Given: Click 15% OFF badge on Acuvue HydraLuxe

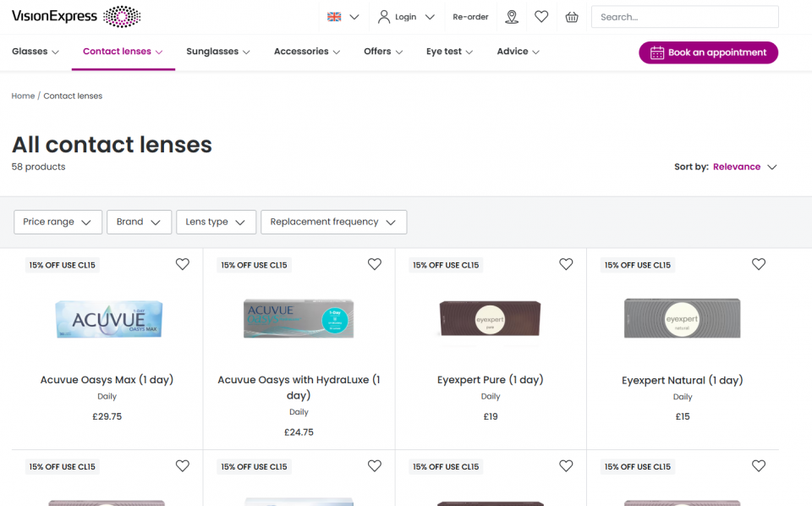Looking at the screenshot, I should point(254,265).
